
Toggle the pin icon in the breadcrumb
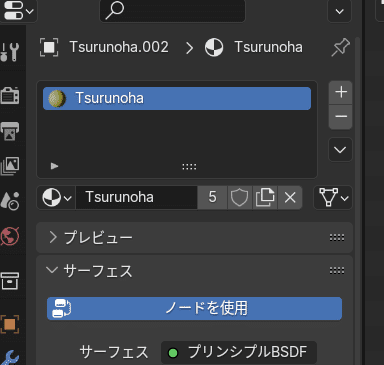pyautogui.click(x=340, y=47)
